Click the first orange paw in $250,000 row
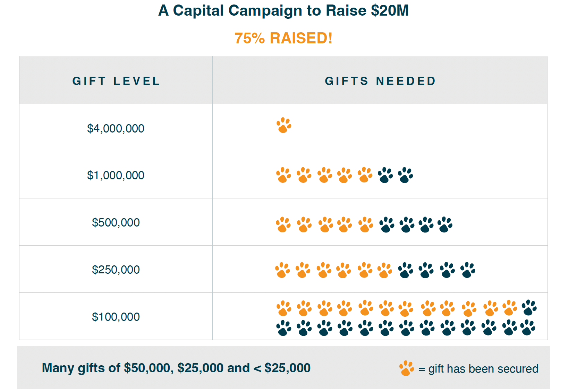569x392 pixels. [283, 270]
